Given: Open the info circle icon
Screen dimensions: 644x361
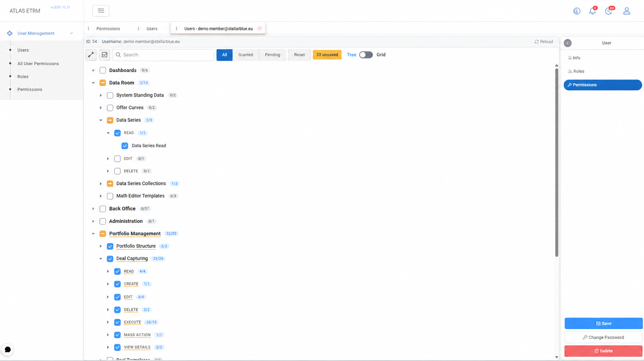Looking at the screenshot, I should click(x=577, y=11).
